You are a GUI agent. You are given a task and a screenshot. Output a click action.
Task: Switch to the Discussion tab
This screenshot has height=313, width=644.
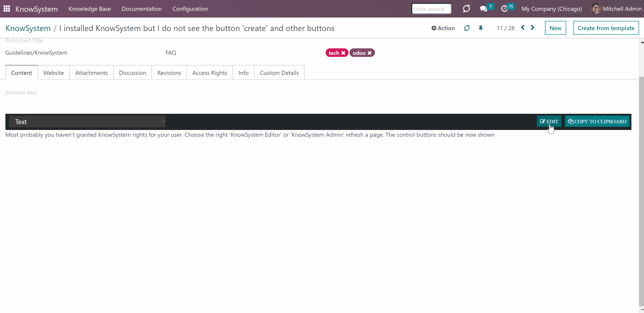133,73
